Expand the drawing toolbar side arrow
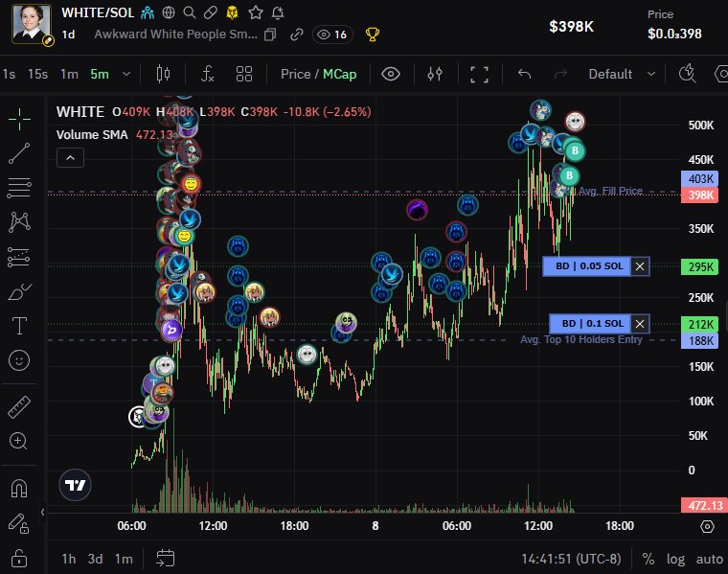The height and width of the screenshot is (574, 728). [43, 513]
